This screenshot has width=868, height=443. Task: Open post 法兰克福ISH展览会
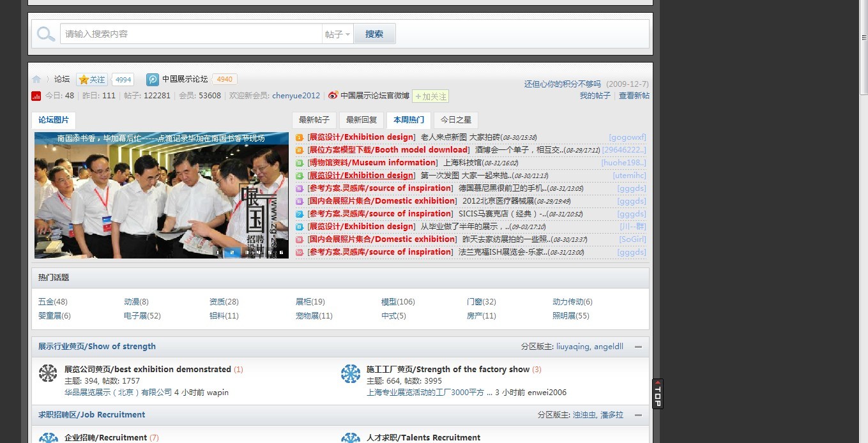[503, 252]
